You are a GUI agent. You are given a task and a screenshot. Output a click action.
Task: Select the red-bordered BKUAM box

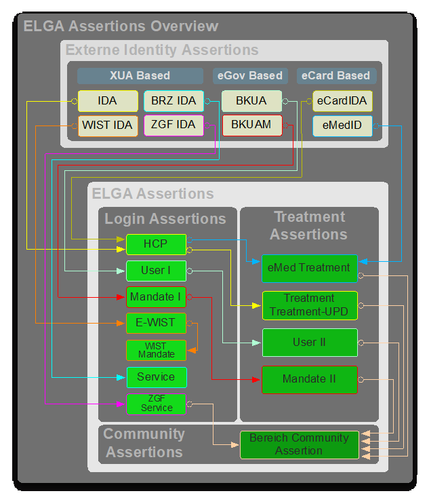(251, 125)
